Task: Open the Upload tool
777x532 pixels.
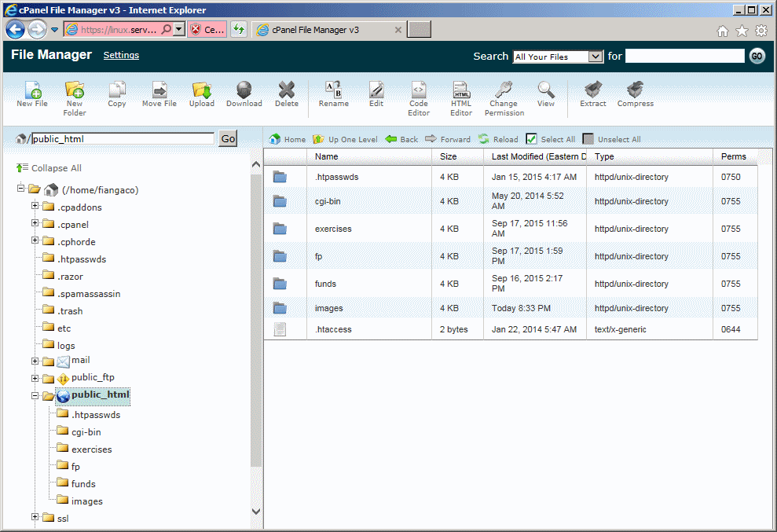Action: (x=202, y=94)
